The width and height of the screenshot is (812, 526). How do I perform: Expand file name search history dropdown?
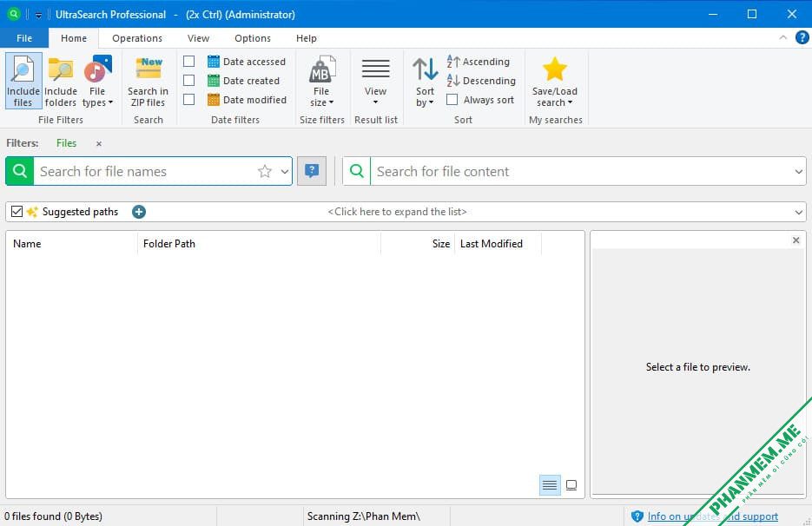284,171
